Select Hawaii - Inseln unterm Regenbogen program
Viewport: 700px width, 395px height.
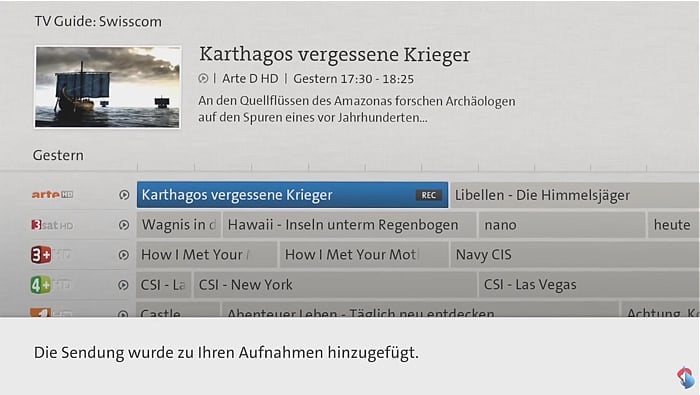click(x=349, y=225)
